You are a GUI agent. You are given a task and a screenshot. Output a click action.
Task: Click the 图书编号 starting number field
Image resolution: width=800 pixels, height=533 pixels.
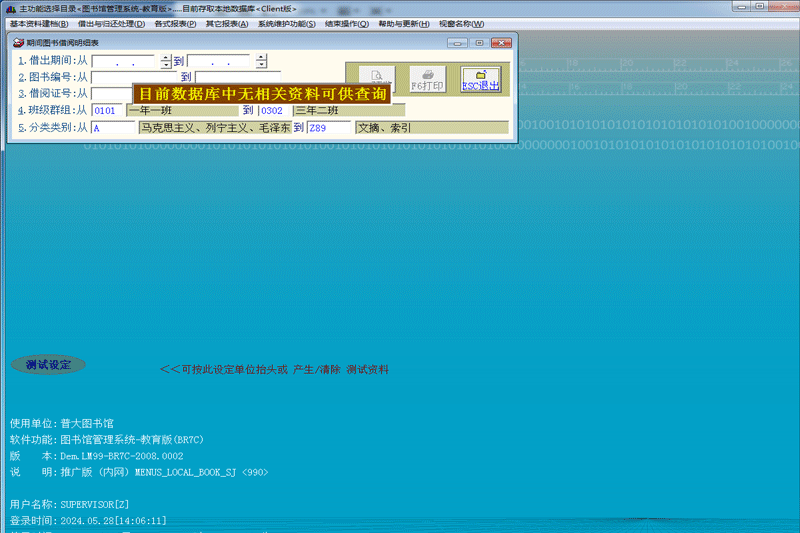tap(134, 78)
